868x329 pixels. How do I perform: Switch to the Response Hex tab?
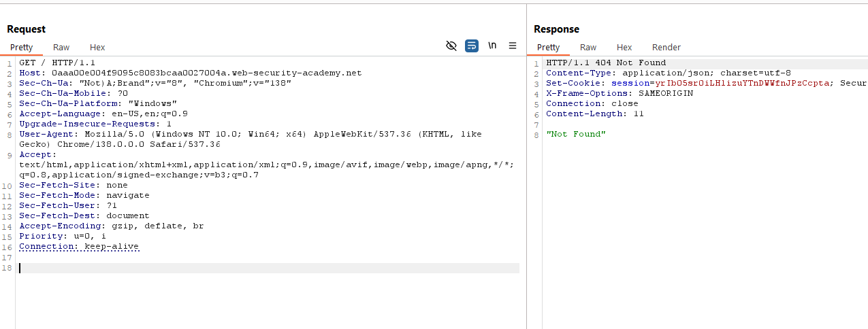(x=624, y=48)
